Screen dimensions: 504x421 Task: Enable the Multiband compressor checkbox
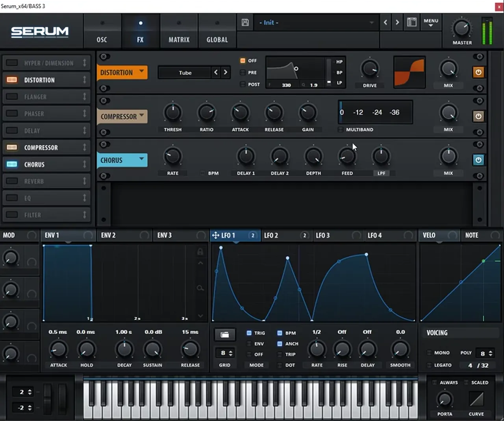click(x=341, y=129)
